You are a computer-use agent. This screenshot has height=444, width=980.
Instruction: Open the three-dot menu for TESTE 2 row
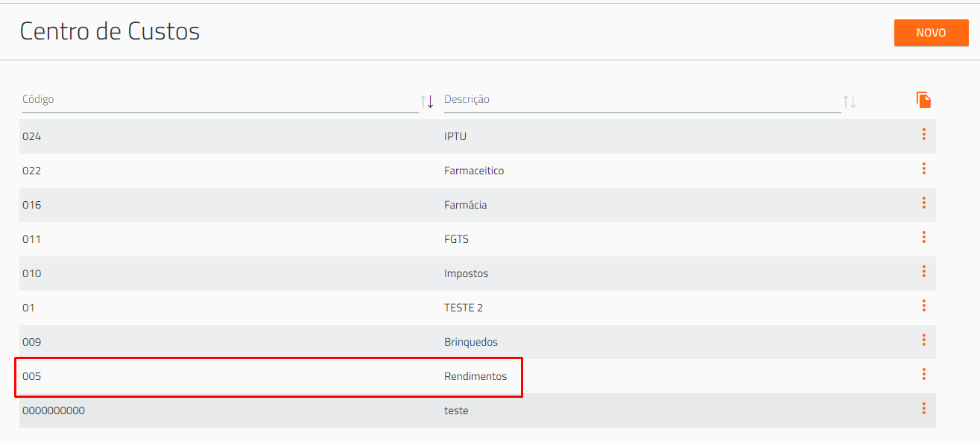tap(923, 305)
